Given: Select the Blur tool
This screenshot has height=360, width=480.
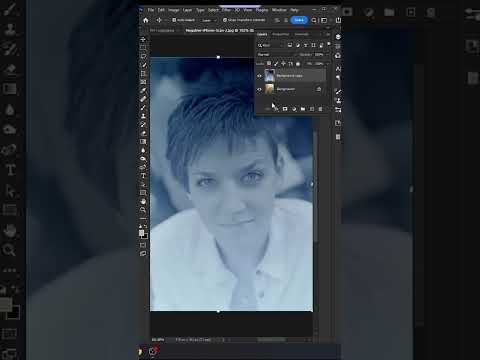Looking at the screenshot, I should click(143, 150).
